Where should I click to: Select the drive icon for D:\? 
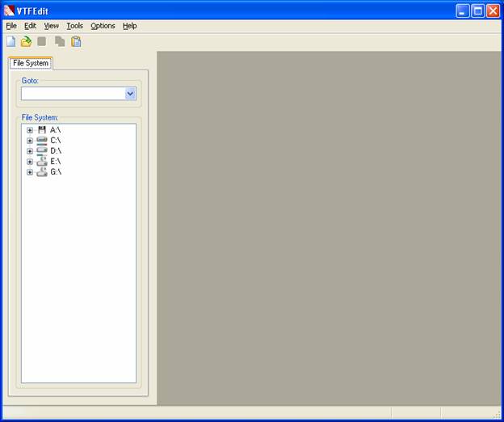pos(42,151)
